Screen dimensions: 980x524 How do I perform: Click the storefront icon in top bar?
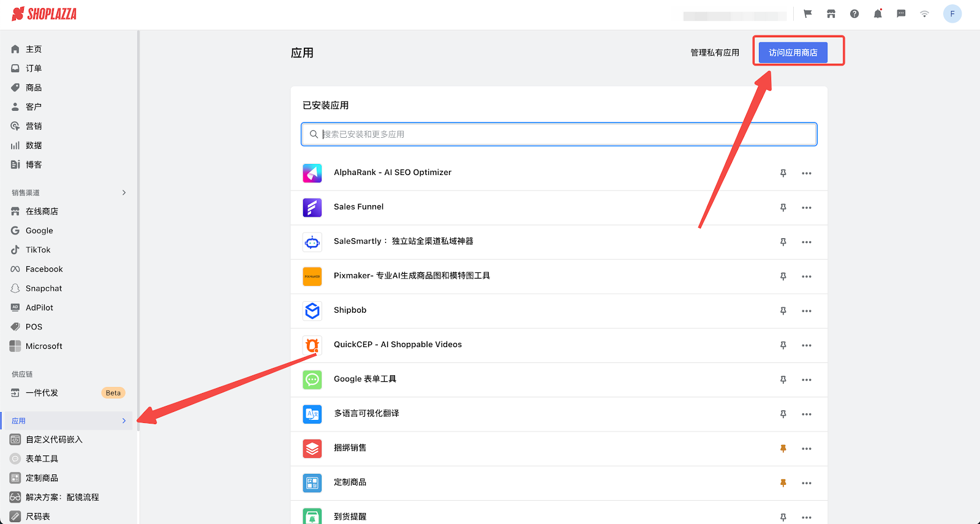[831, 14]
